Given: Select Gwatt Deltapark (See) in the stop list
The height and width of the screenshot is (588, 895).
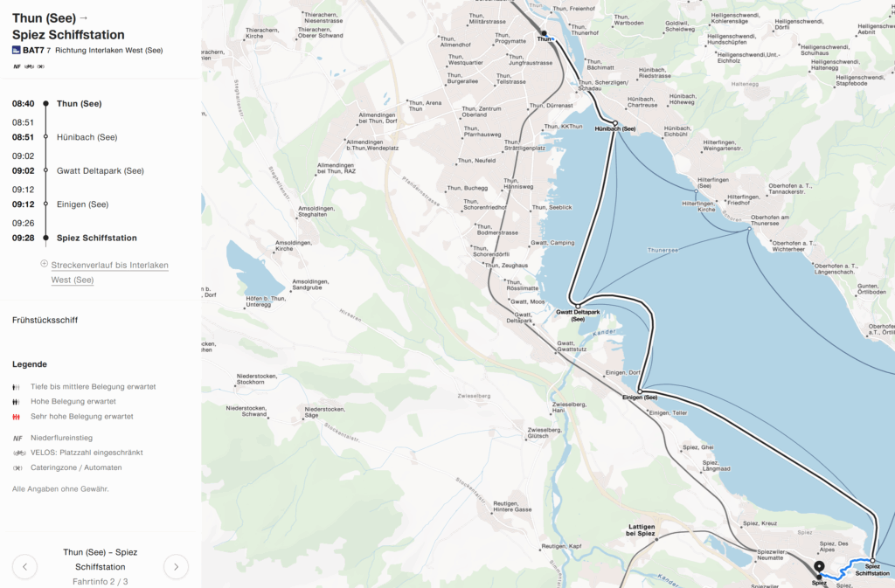Looking at the screenshot, I should click(x=100, y=171).
